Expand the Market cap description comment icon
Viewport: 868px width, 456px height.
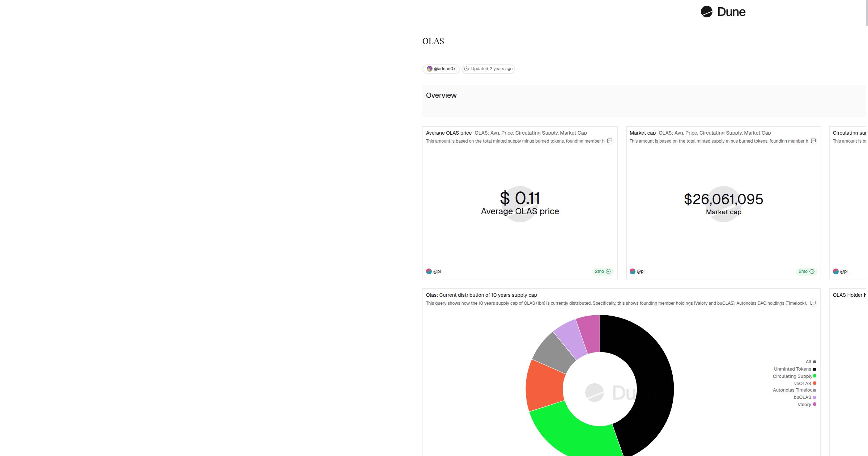pyautogui.click(x=813, y=141)
